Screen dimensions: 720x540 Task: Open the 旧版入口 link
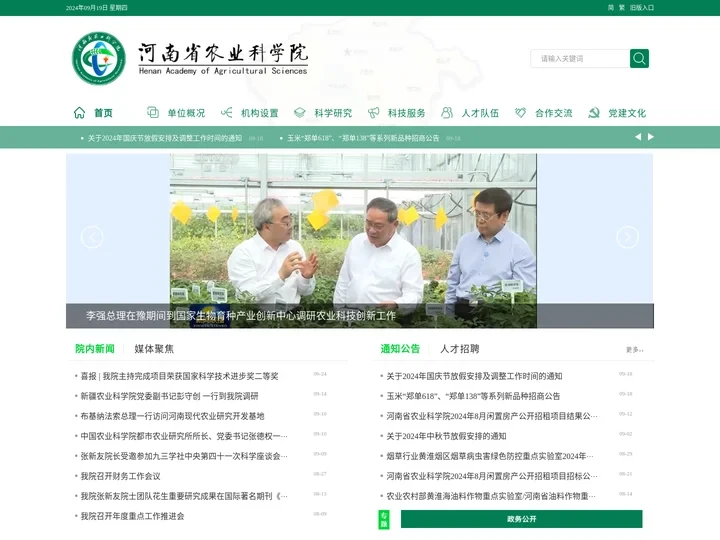click(x=642, y=8)
